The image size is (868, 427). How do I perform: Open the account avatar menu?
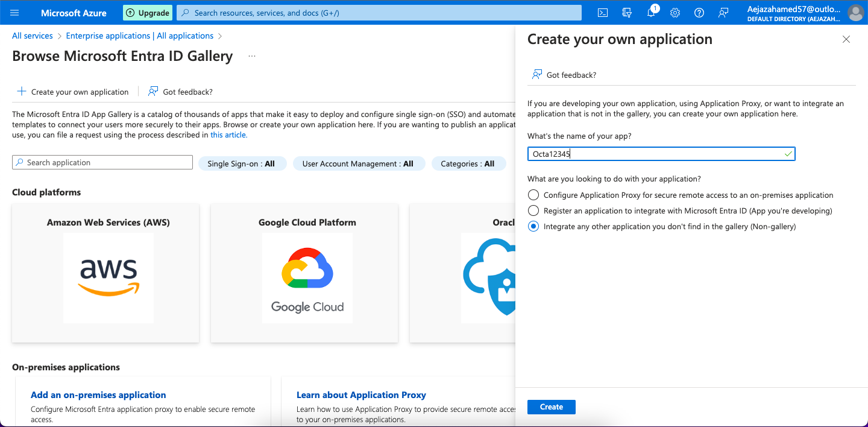tap(855, 13)
